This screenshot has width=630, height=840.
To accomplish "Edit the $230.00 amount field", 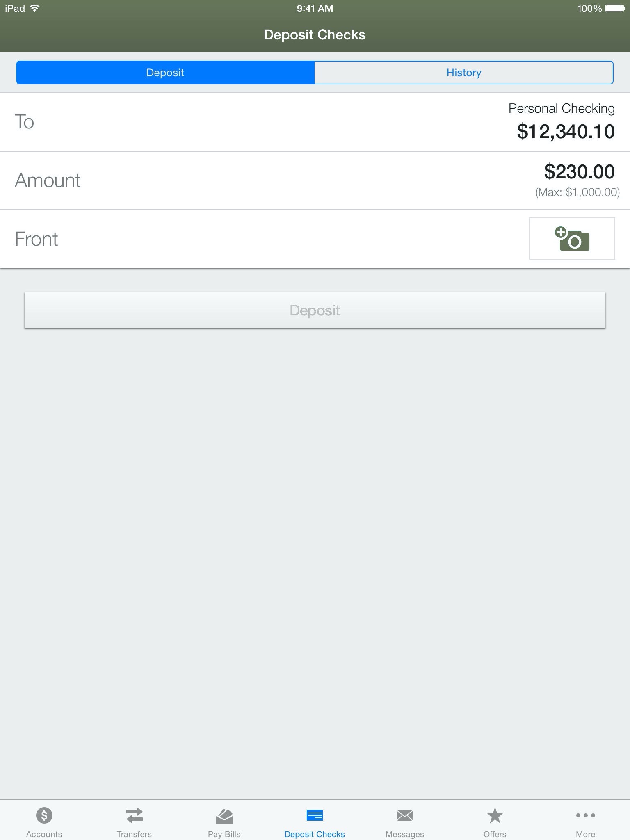I will pyautogui.click(x=579, y=171).
